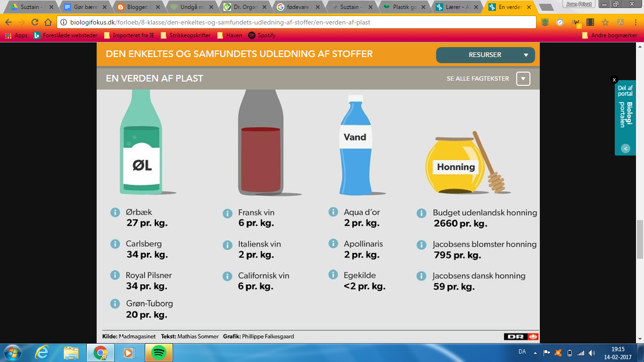This screenshot has width=644, height=362.
Task: Click info icon beside Budget udenlandsk honning
Action: click(421, 214)
